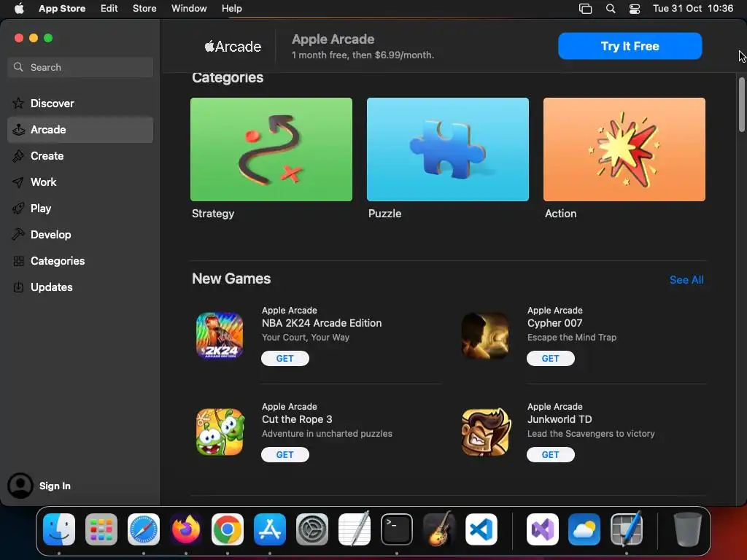The height and width of the screenshot is (560, 747).
Task: Open the App Store menu
Action: point(62,8)
